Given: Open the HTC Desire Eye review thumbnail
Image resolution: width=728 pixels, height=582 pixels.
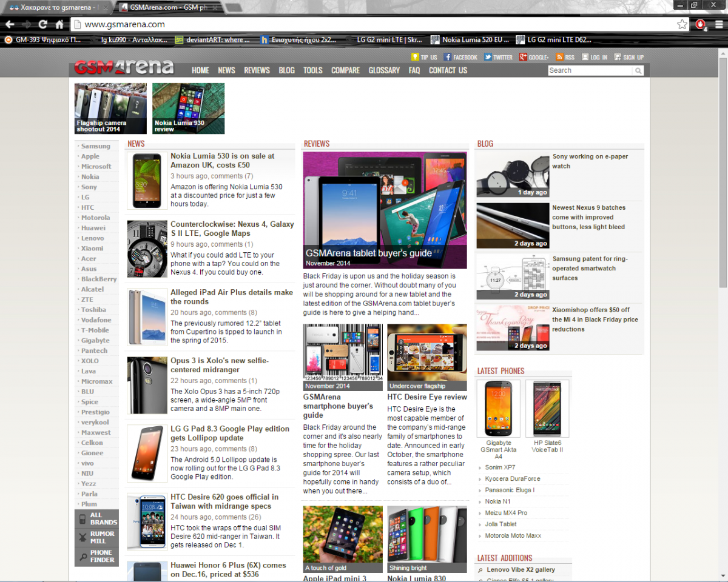Looking at the screenshot, I should [427, 357].
